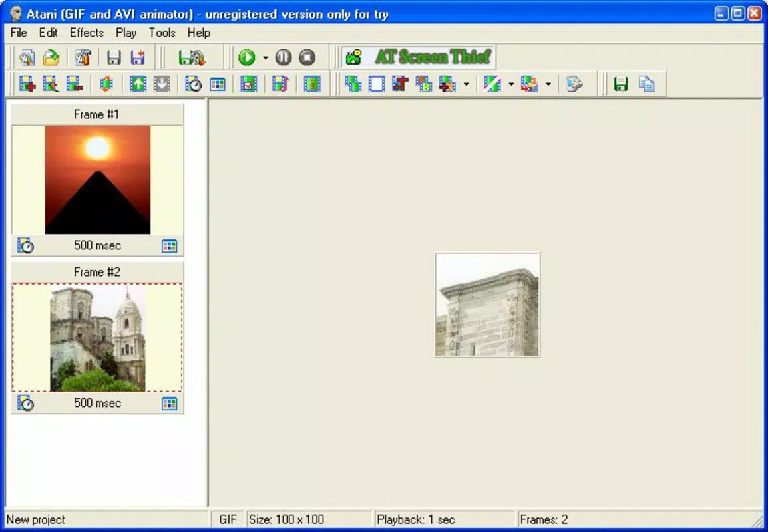Open the Effects menu

pyautogui.click(x=87, y=33)
